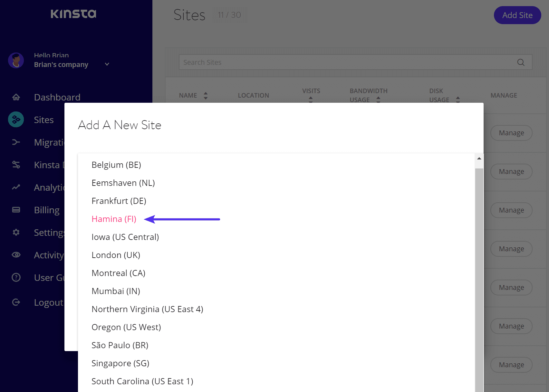Expand the Brian's company account dropdown
This screenshot has width=549, height=392.
[x=107, y=64]
